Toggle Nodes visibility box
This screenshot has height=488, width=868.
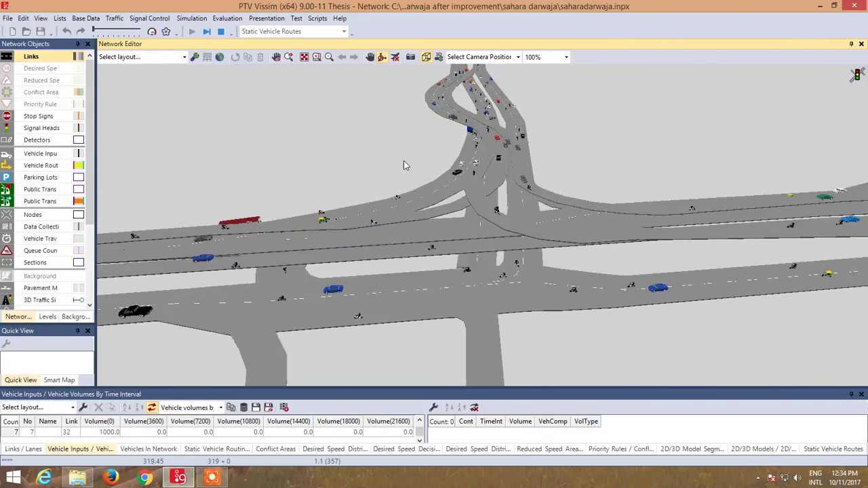point(79,215)
